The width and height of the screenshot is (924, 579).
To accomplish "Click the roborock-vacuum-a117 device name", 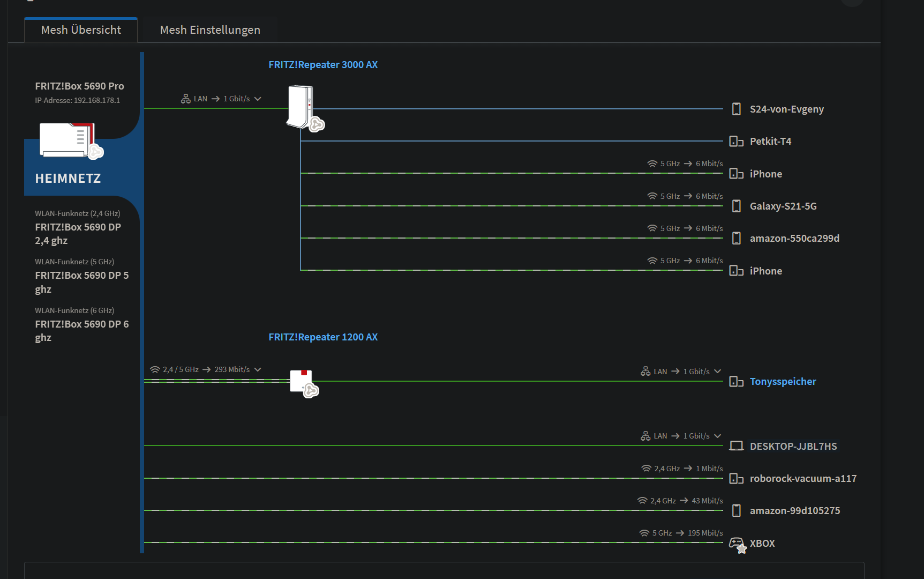I will pos(803,478).
